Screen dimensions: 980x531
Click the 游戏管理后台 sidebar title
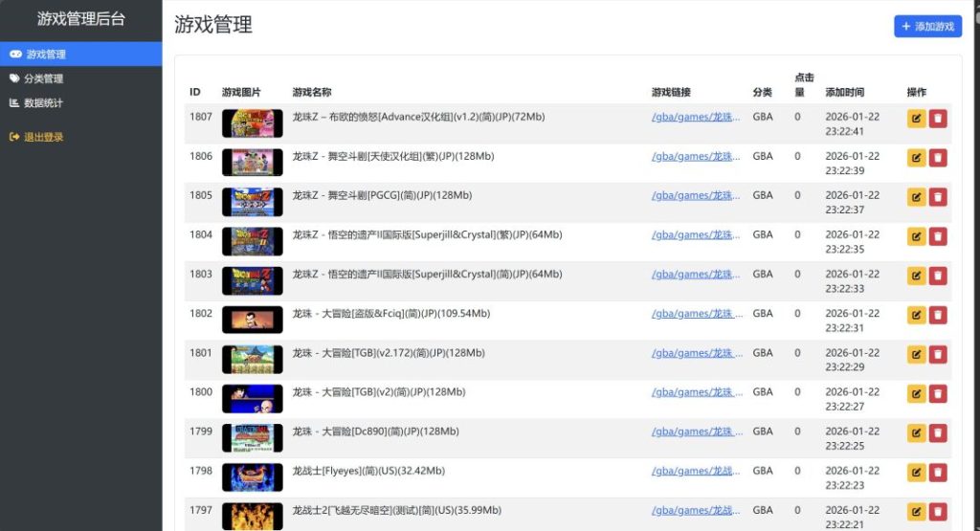click(x=80, y=19)
